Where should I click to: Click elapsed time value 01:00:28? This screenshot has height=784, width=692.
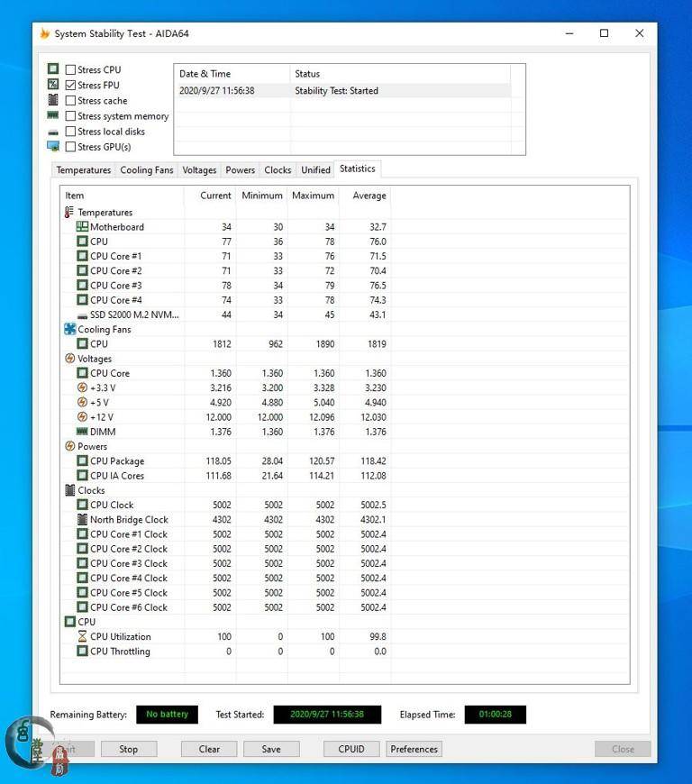tap(495, 715)
